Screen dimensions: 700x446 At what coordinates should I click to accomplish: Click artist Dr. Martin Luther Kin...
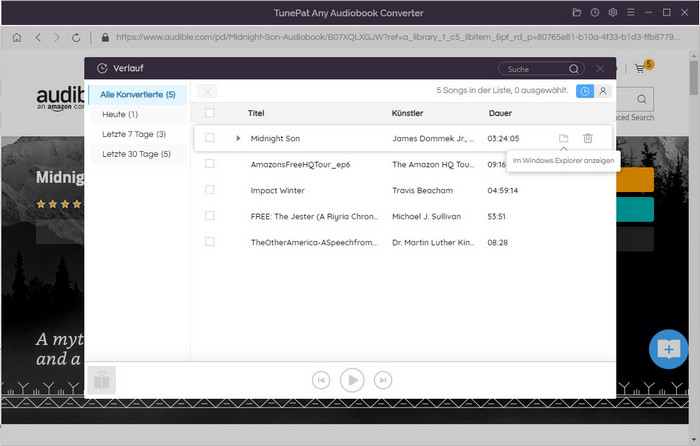[433, 242]
